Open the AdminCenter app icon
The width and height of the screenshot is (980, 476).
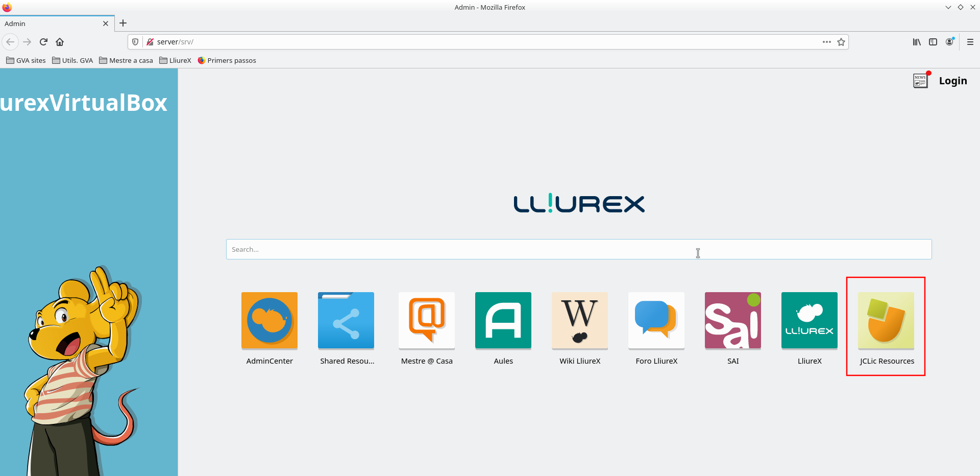coord(269,320)
